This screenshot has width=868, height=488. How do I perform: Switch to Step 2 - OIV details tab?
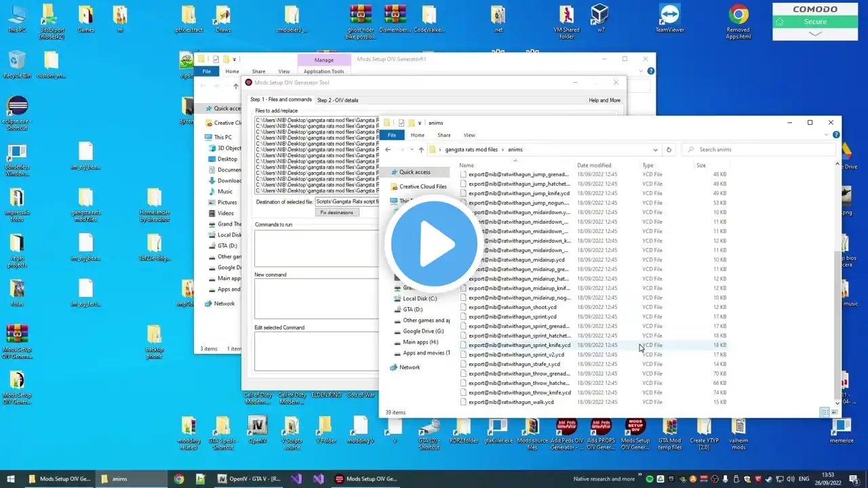point(338,100)
